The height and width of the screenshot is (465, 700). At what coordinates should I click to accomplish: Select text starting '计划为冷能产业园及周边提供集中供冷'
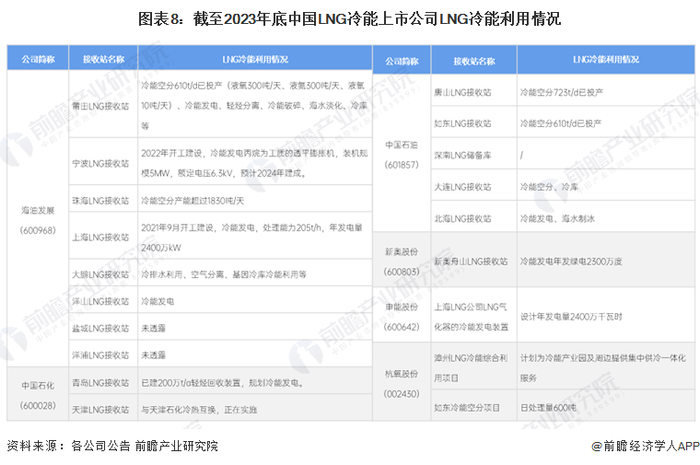point(603,368)
